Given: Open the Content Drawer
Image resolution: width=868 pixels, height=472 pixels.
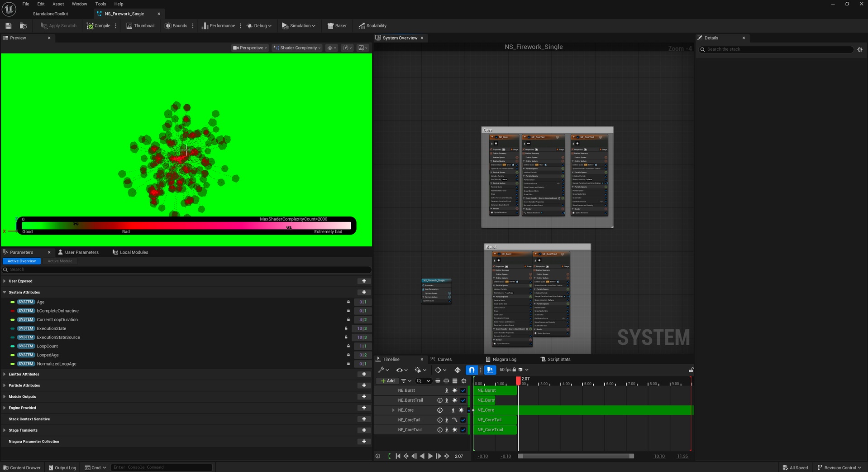Looking at the screenshot, I should point(22,467).
